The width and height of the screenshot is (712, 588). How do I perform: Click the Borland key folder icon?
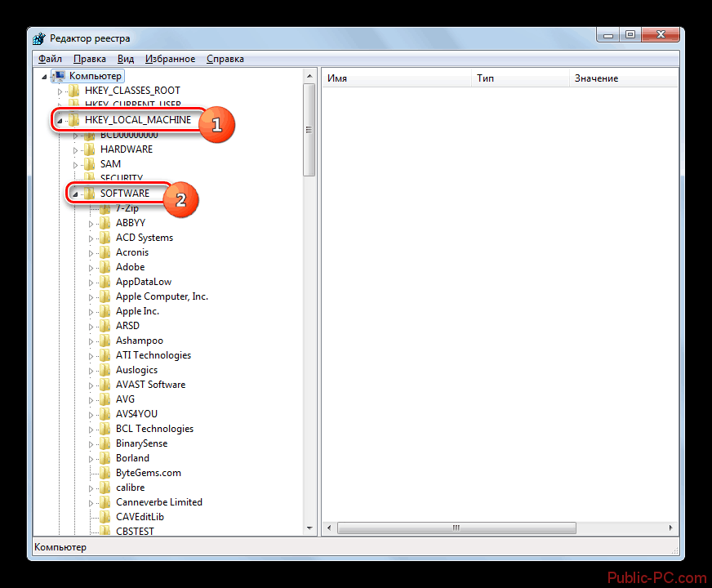coord(105,458)
